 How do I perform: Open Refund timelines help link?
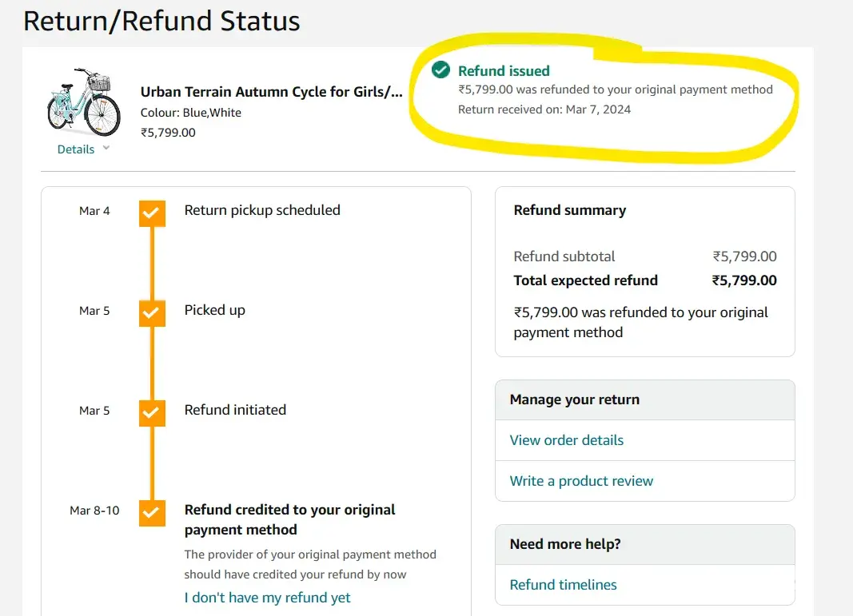coord(564,585)
